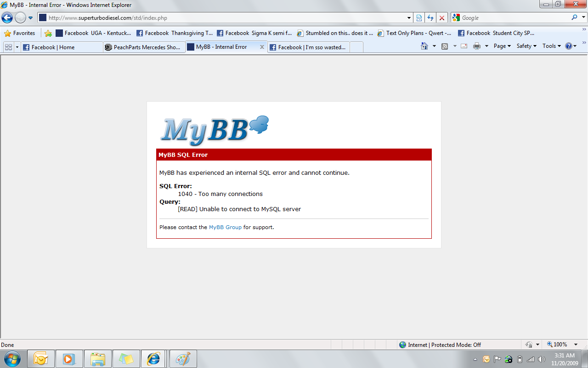Click the blank New Tab button
The image size is (588, 368).
(356, 47)
